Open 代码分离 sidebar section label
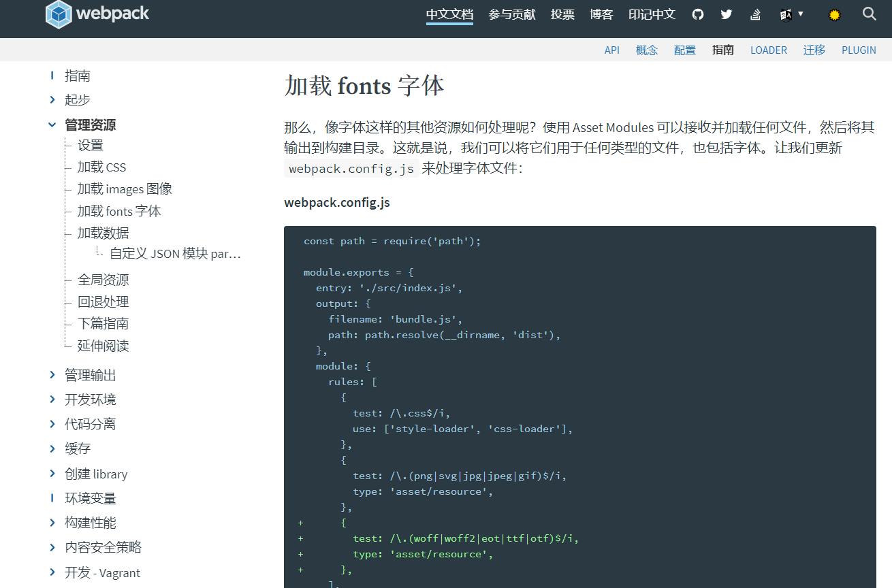 (x=91, y=424)
